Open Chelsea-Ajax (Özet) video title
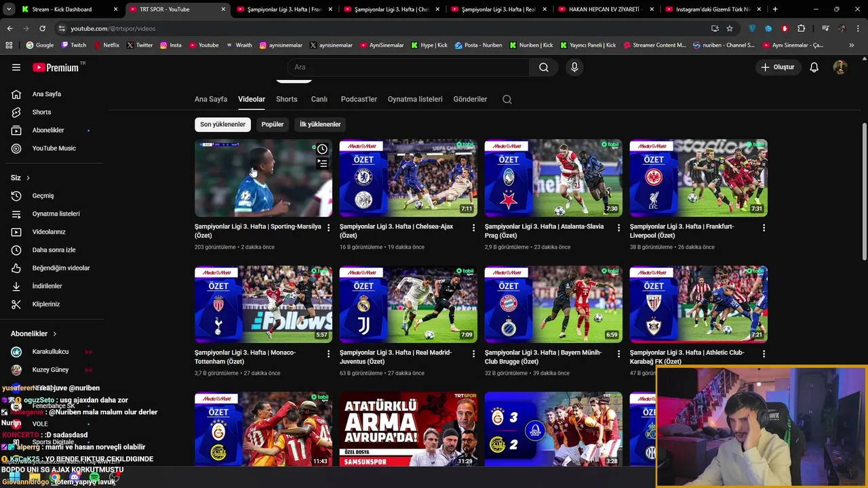This screenshot has height=488, width=868. pos(396,231)
